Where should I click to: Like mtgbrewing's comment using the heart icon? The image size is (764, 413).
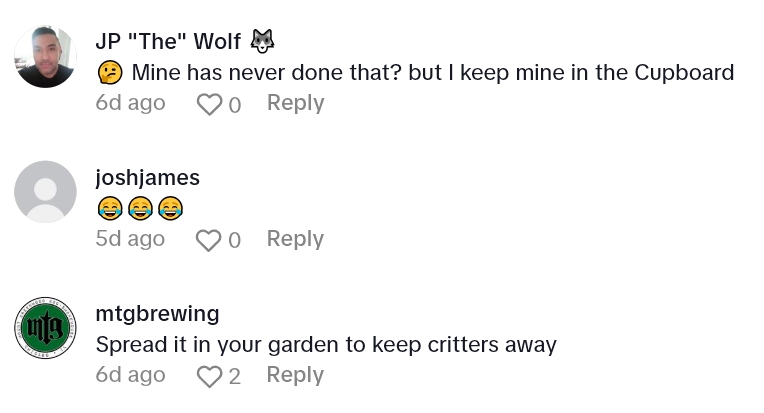pyautogui.click(x=208, y=376)
